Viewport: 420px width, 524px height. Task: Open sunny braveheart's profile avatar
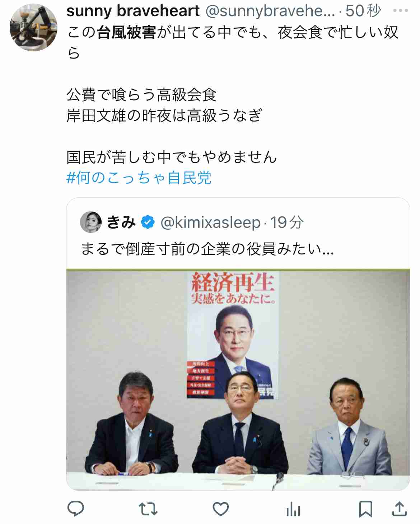tap(33, 27)
